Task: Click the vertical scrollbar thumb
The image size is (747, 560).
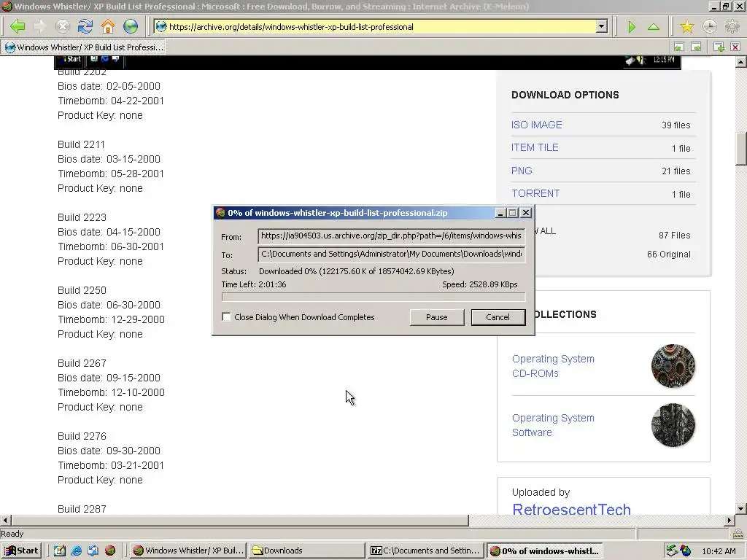Action: 741,148
